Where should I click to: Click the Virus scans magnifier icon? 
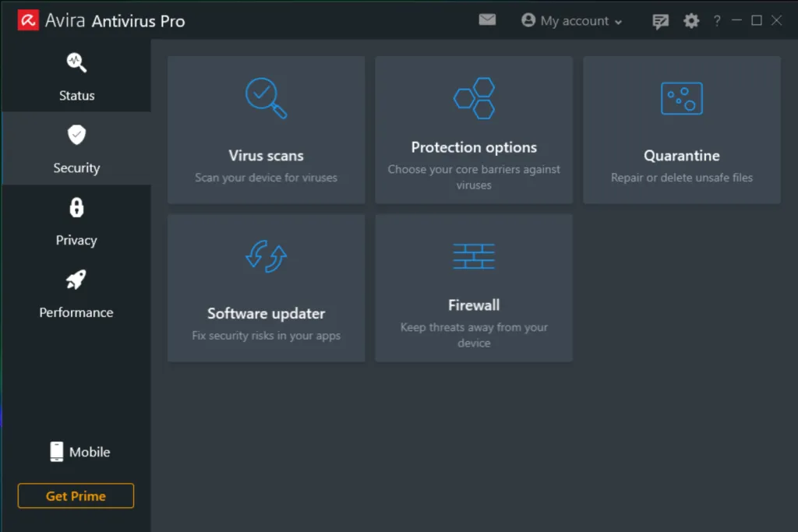click(266, 98)
